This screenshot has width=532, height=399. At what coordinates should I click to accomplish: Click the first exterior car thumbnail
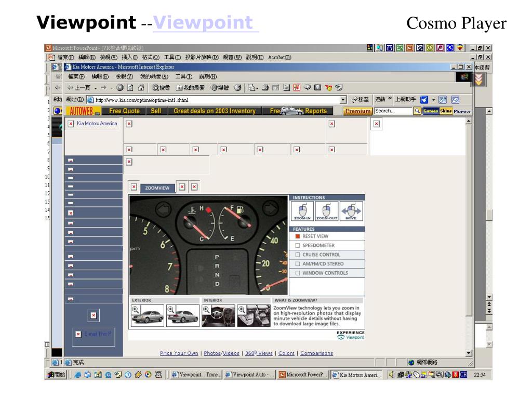point(148,315)
